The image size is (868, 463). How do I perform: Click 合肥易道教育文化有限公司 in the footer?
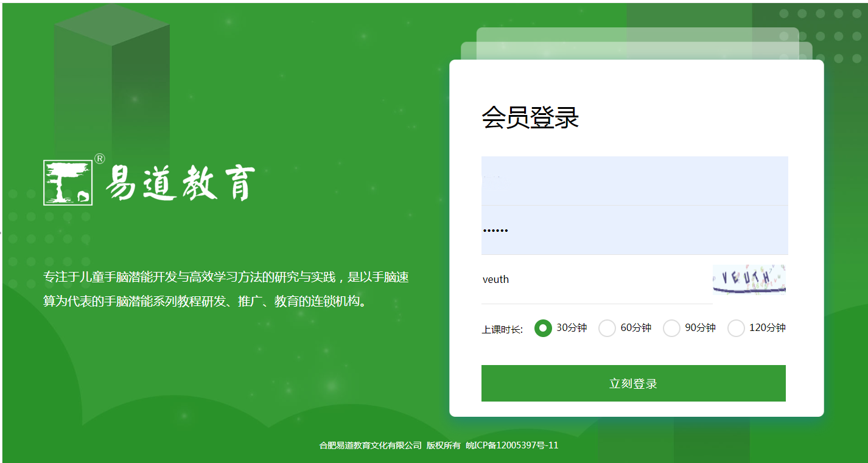coord(370,445)
